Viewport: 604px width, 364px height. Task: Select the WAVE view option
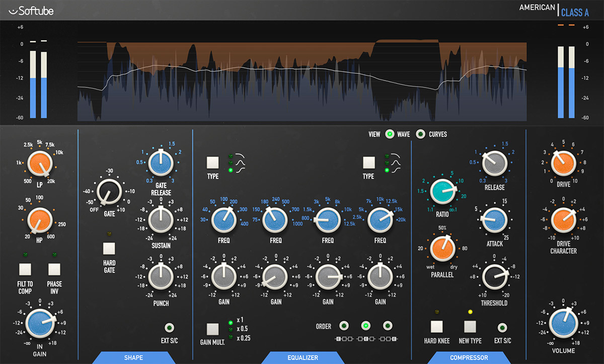click(389, 134)
